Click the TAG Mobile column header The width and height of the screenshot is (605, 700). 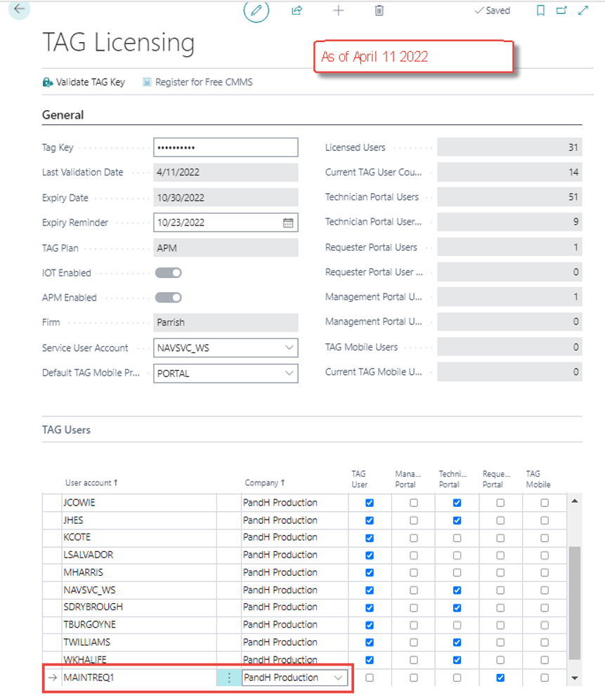point(538,479)
